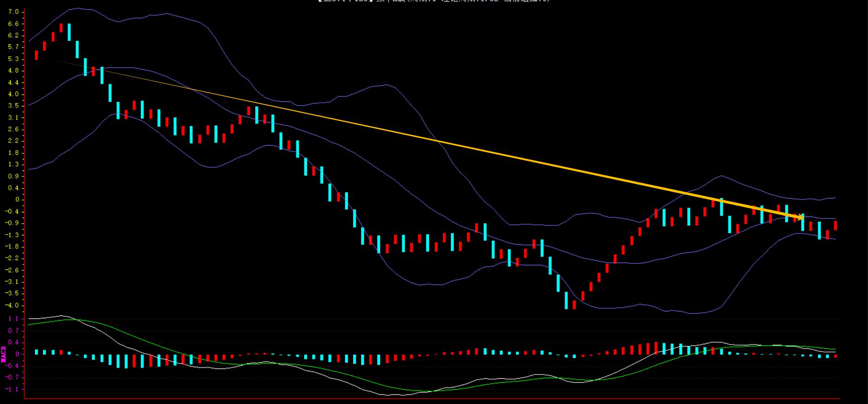
Task: Click the pink MACD indicator label
Action: click(4, 354)
